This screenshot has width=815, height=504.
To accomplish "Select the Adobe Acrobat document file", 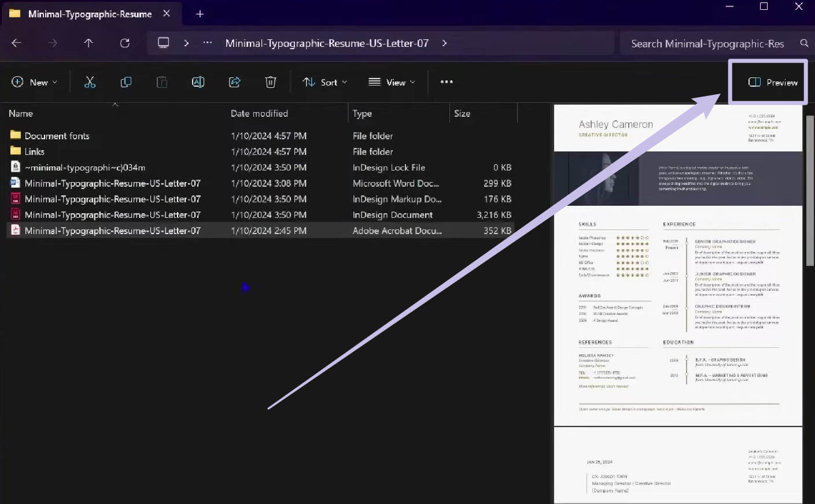I will click(112, 230).
